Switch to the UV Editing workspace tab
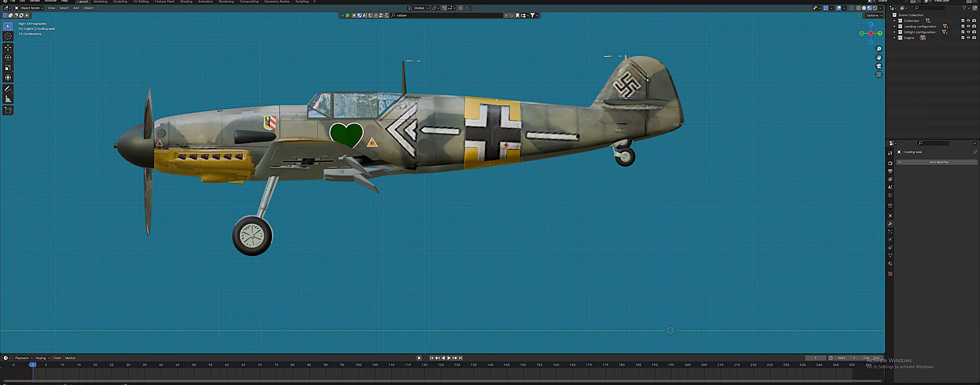The height and width of the screenshot is (385, 980). point(141,2)
